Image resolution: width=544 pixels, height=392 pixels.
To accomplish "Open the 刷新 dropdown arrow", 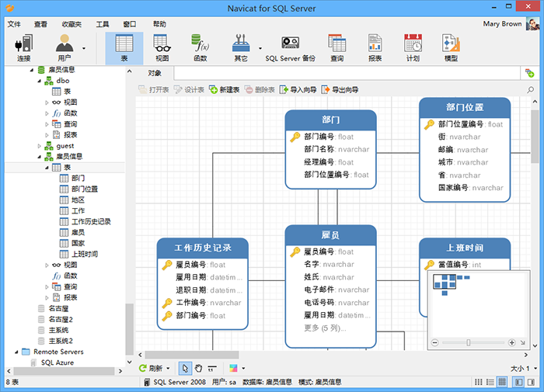I will point(168,368).
